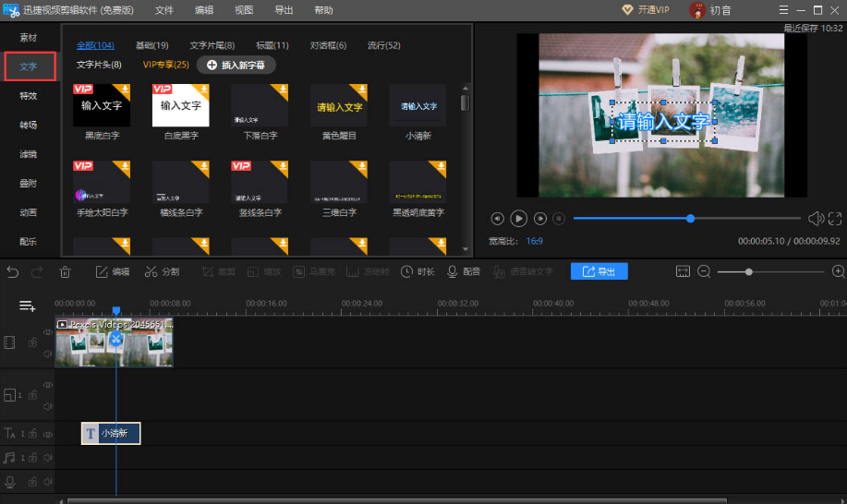Click the preview playback progress slider
Viewport: 847px width, 504px height.
[x=686, y=219]
